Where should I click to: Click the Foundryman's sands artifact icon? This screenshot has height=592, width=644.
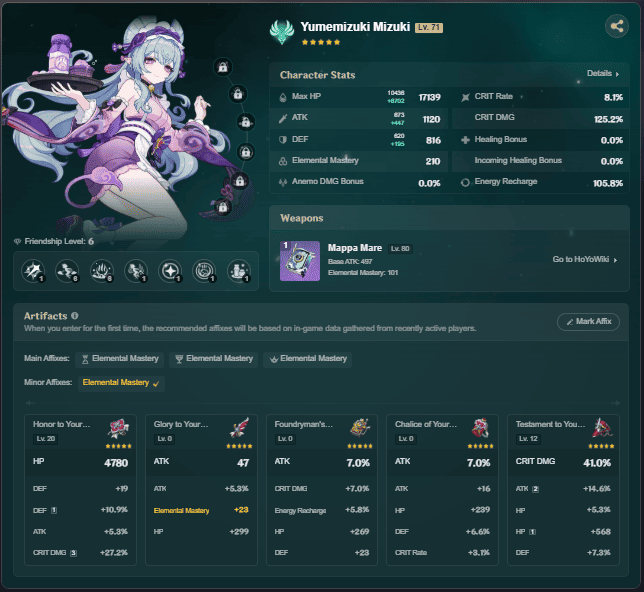coord(360,428)
